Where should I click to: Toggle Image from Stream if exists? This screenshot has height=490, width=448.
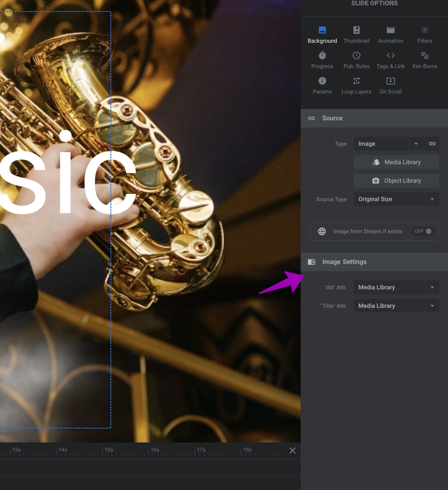tap(423, 231)
